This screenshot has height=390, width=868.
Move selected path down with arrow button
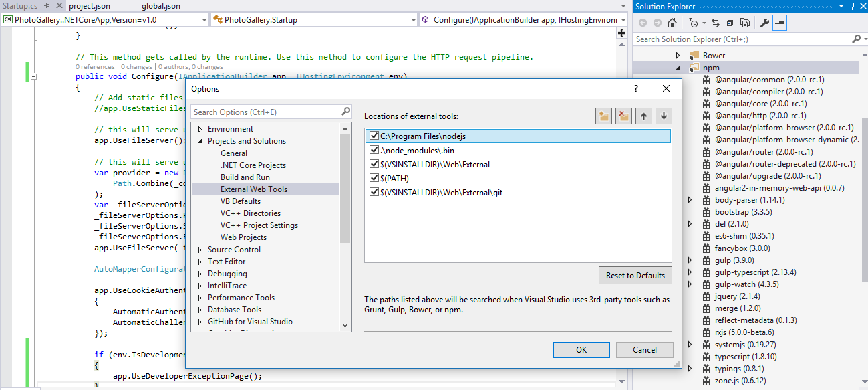point(663,116)
